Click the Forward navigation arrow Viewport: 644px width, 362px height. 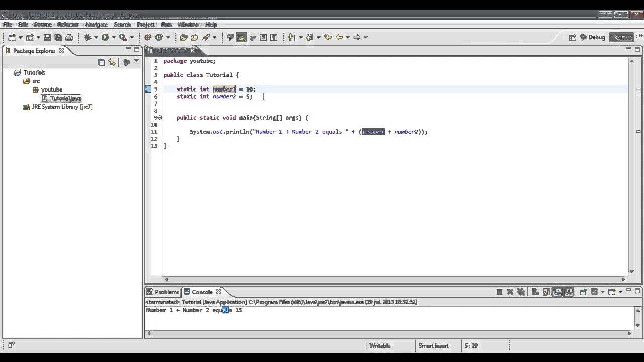357,37
